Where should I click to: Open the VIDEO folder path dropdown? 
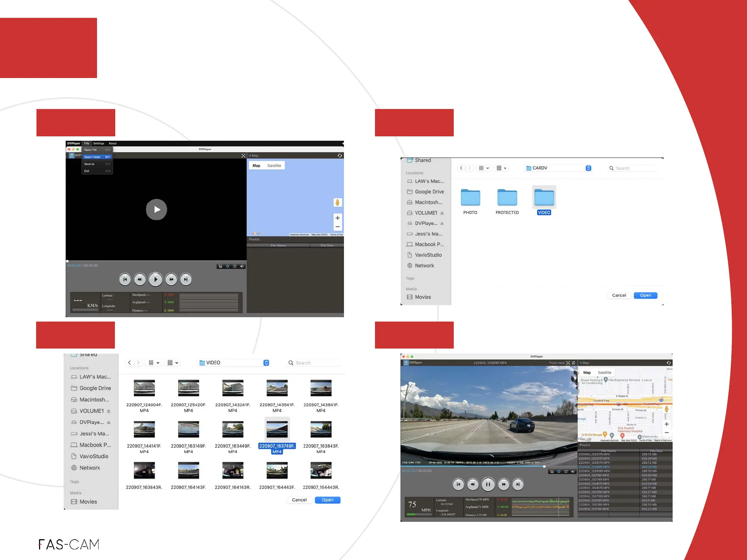(x=266, y=363)
